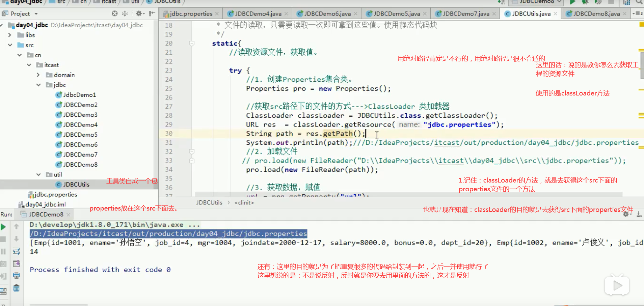This screenshot has width=644, height=306.
Task: Toggle the fold marker on line 32
Action: (192, 151)
